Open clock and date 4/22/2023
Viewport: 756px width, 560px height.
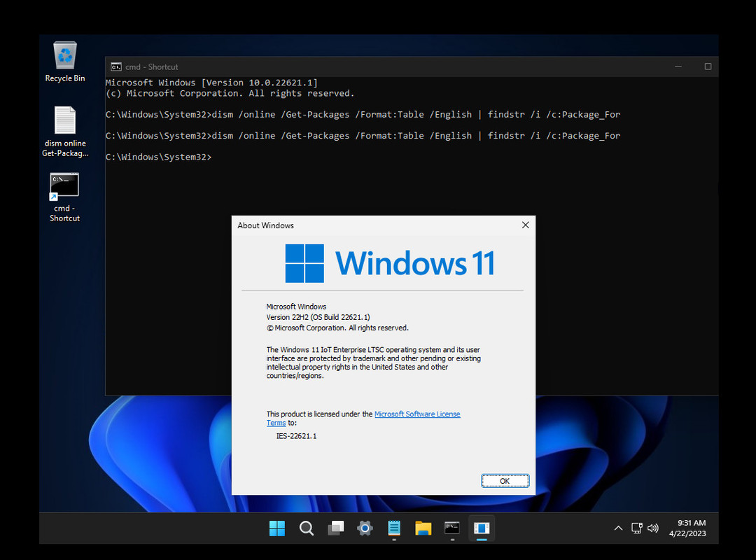pos(688,528)
